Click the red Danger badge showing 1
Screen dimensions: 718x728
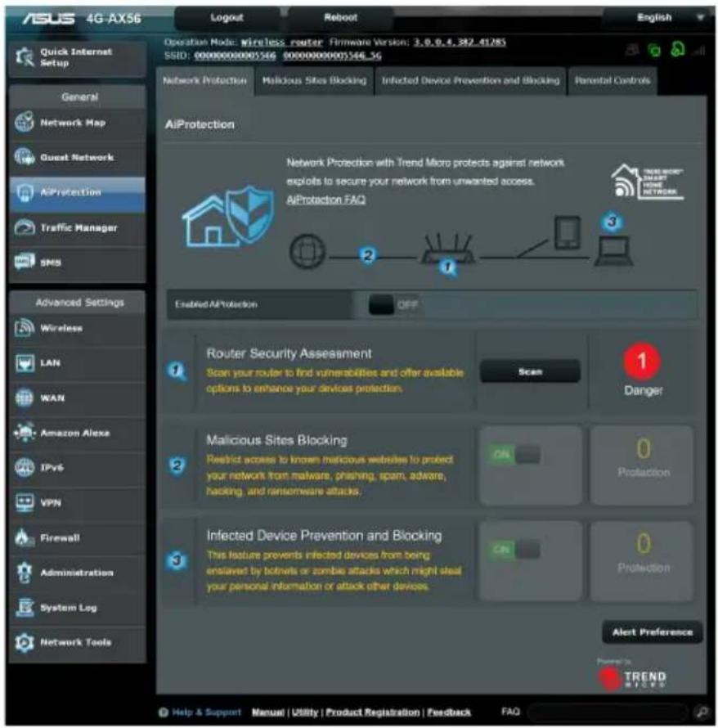642,361
